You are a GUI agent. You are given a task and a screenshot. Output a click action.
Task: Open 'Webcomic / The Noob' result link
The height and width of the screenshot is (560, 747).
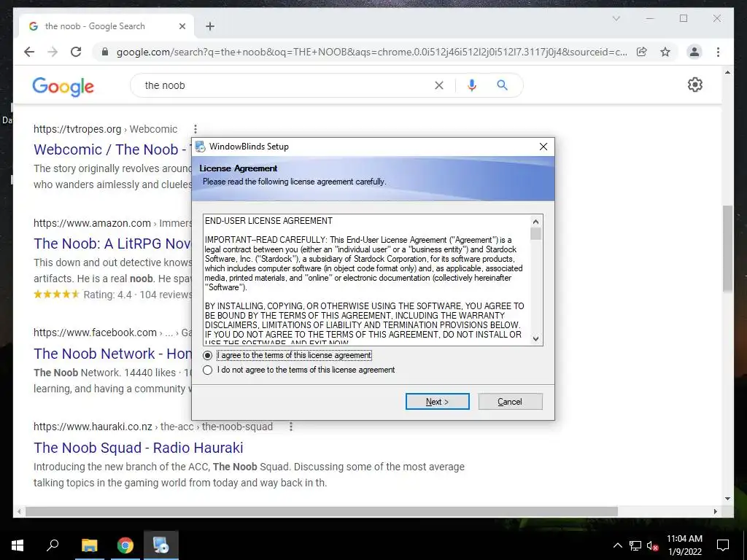click(x=112, y=149)
